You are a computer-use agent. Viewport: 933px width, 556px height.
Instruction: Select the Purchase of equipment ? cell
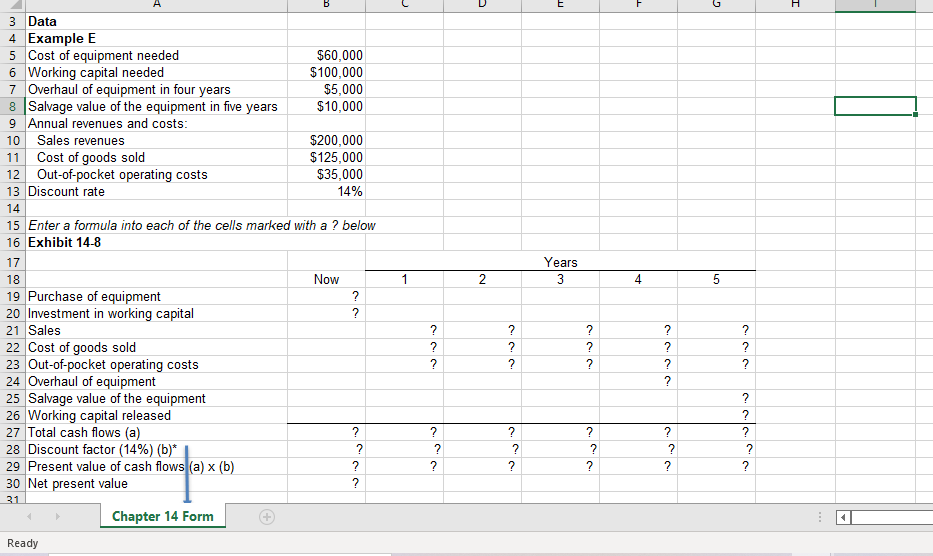(326, 296)
